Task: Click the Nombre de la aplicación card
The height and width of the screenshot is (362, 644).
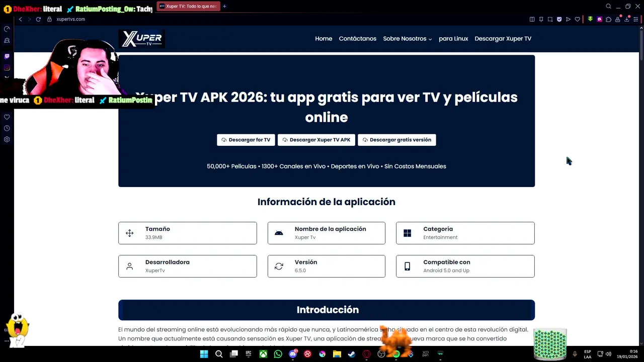Action: point(327,233)
